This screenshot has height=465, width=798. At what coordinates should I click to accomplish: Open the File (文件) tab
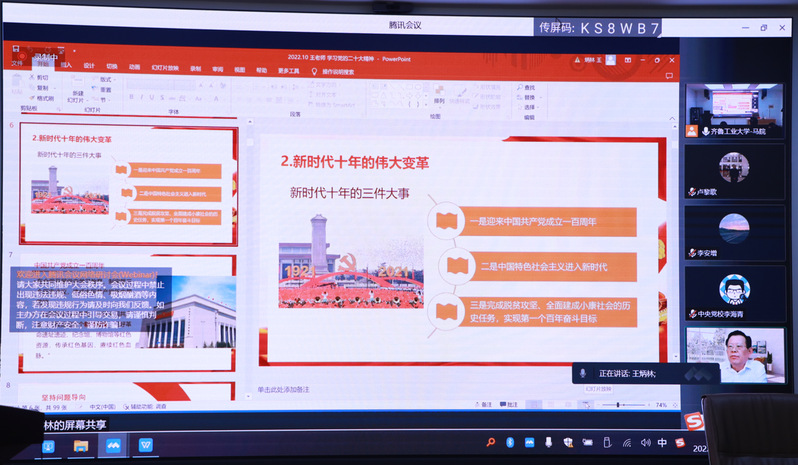coord(17,64)
